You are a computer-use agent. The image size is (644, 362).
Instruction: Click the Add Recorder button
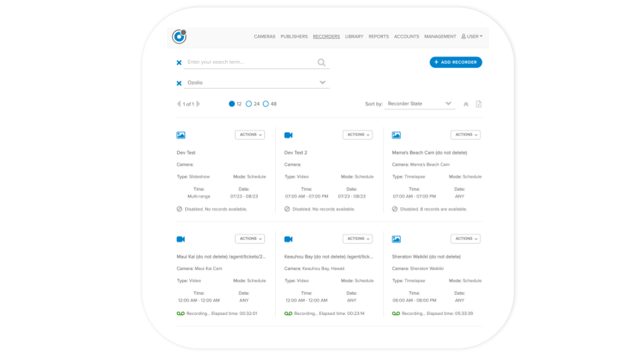click(455, 62)
